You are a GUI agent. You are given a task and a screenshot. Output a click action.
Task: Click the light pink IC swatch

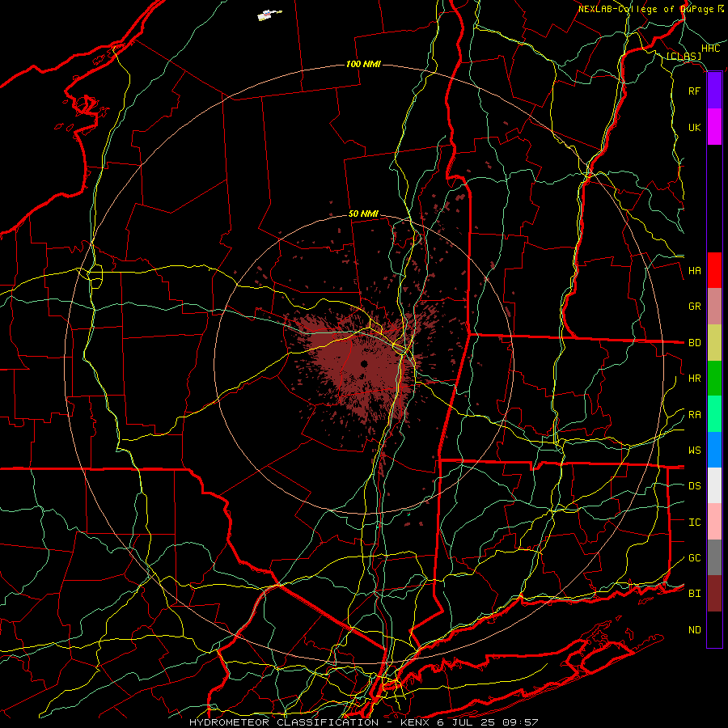point(714,522)
